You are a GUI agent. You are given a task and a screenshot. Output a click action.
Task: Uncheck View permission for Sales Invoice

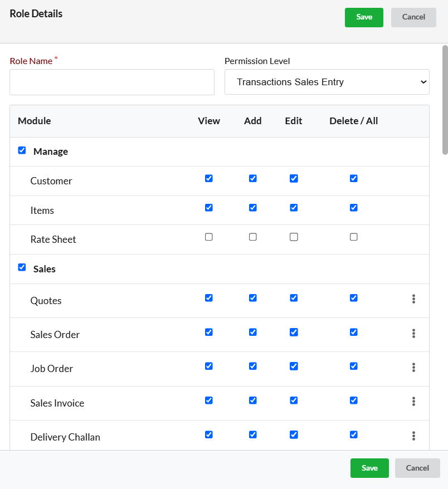pos(209,400)
